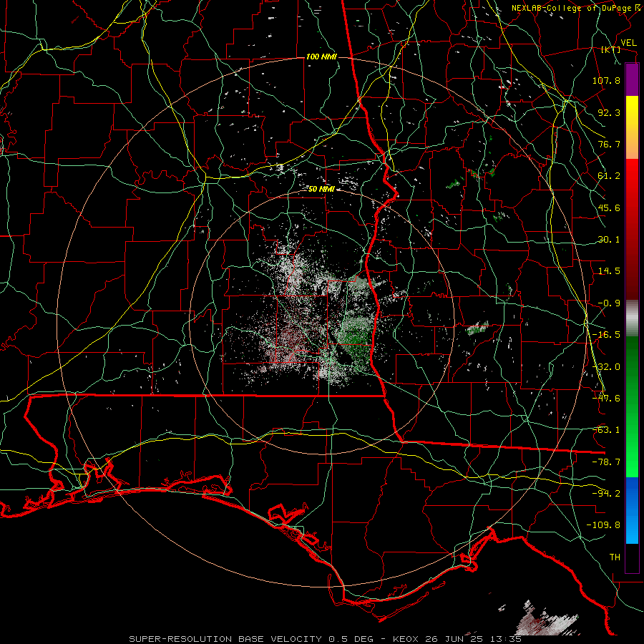
Task: Click the SUPER-RESOLUTION BASE VELOCITY caption
Action: [227, 639]
